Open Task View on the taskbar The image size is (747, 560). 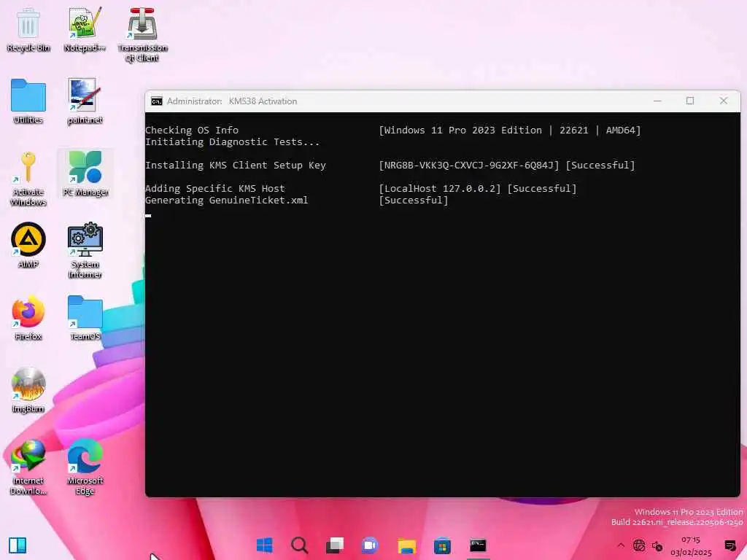point(335,545)
